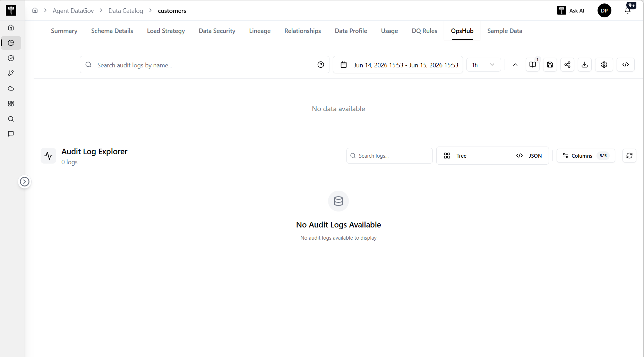644x357 pixels.
Task: Open the Home icon in the sidebar
Action: click(11, 27)
